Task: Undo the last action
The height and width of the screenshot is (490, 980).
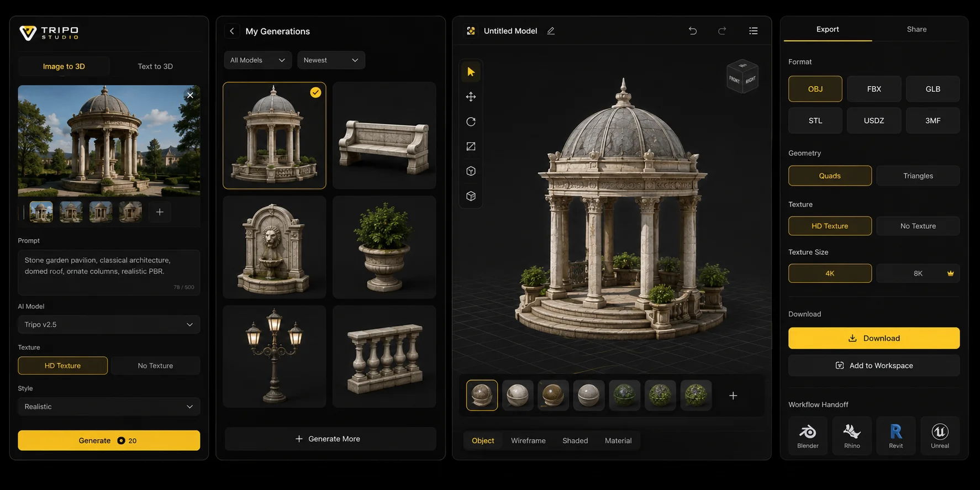Action: coord(692,31)
